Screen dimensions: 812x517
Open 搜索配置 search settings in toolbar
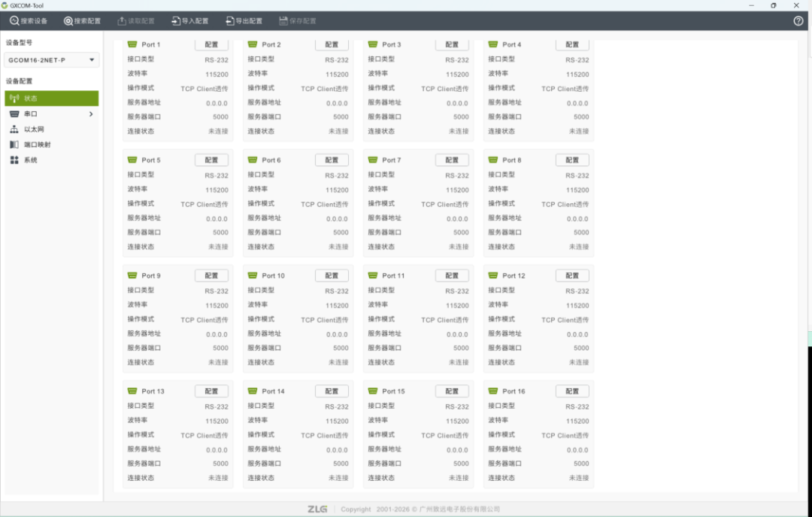coord(83,21)
